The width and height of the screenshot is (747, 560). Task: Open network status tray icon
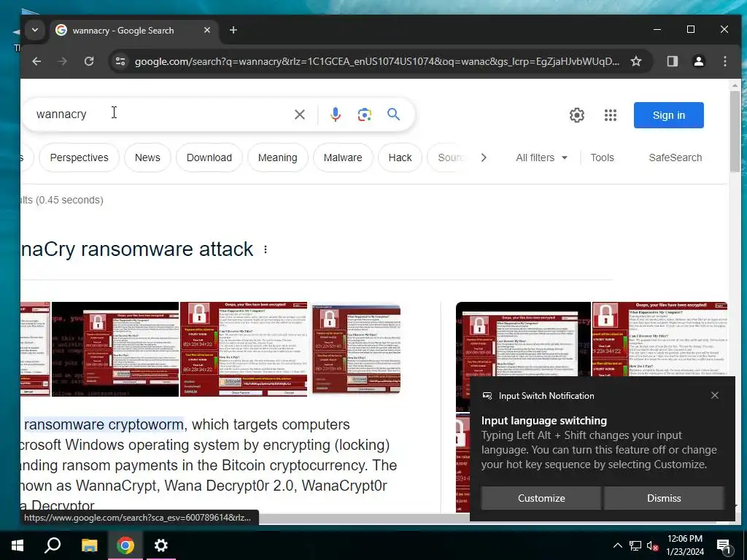pos(635,545)
